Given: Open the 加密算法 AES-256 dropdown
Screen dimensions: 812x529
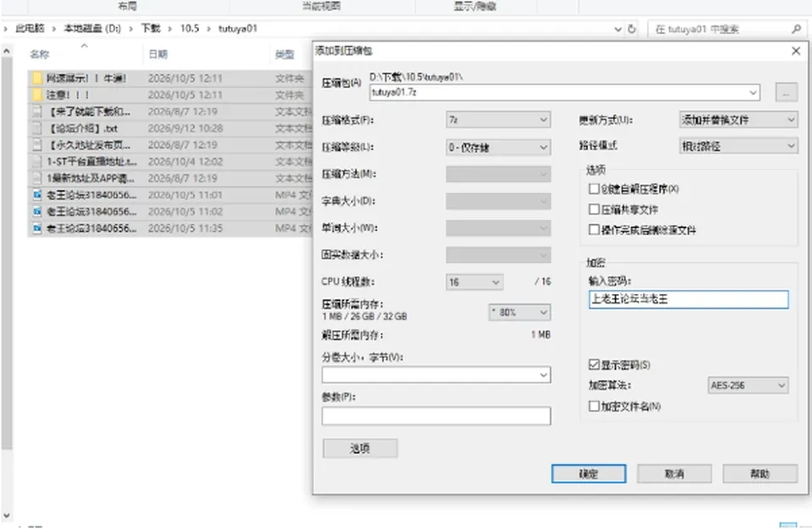Looking at the screenshot, I should [748, 385].
